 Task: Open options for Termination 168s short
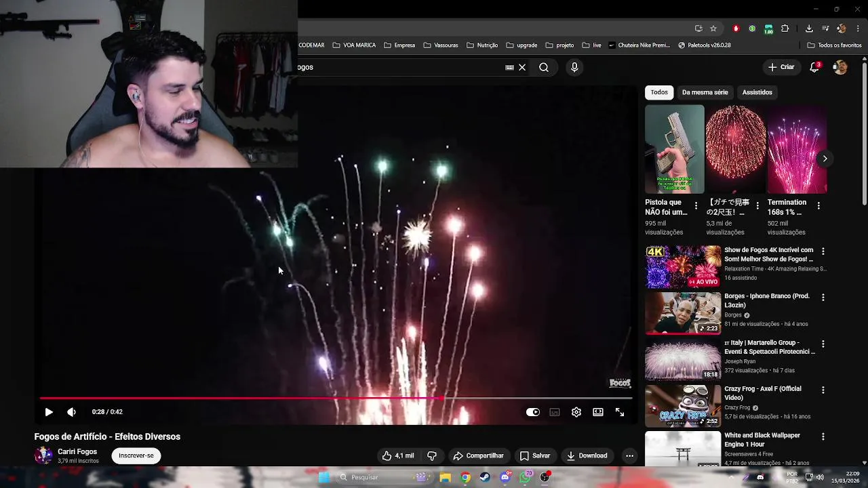[818, 205]
